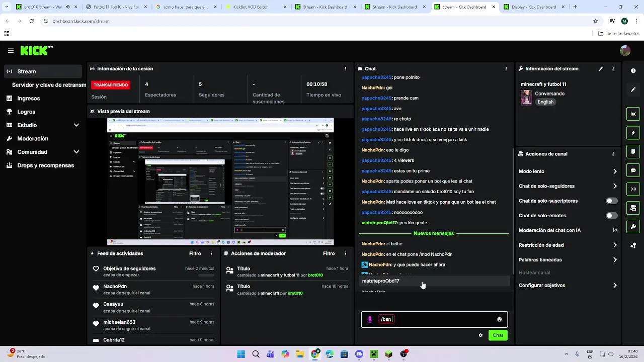The height and width of the screenshot is (362, 644).
Task: Open Minecraft creeper icon in taskbar
Action: point(374,354)
